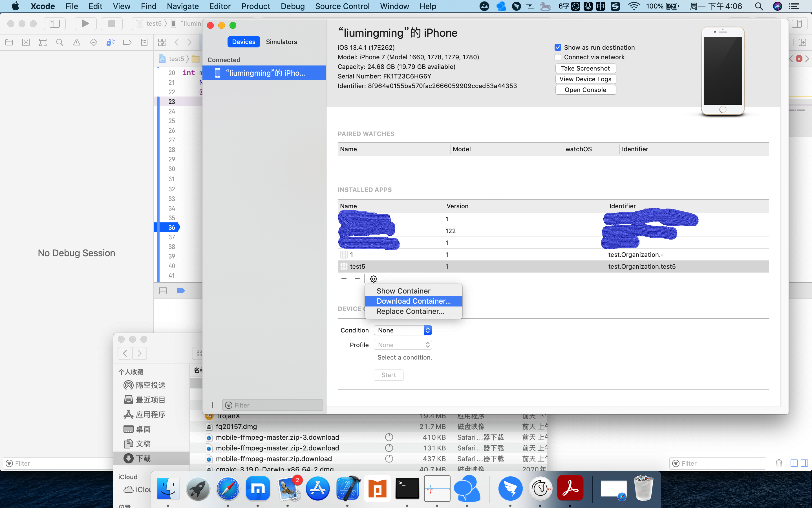Viewport: 812px width, 508px height.
Task: Click the Start condition button
Action: click(x=389, y=375)
